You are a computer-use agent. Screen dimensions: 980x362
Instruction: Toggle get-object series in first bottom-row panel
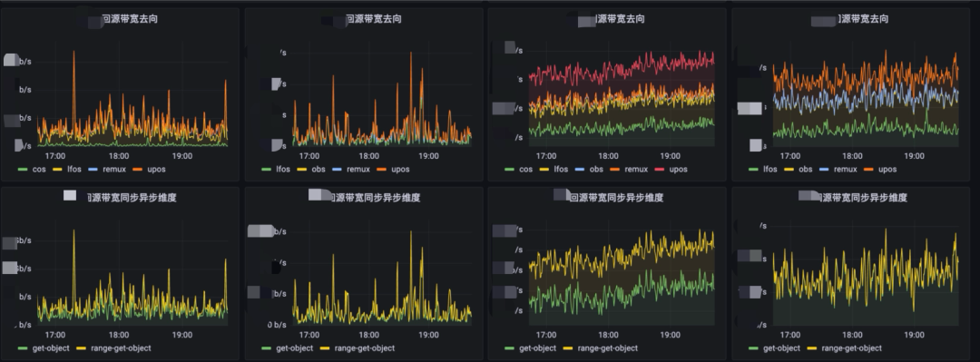[51, 348]
